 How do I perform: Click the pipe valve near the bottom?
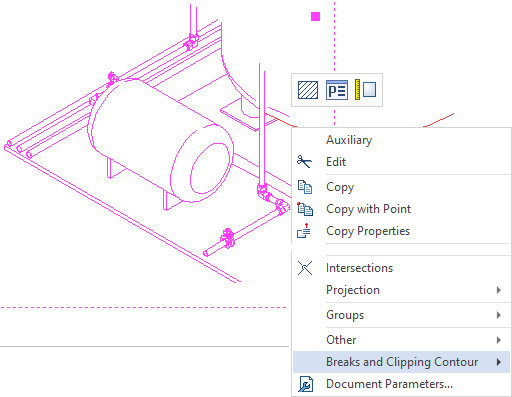[227, 238]
